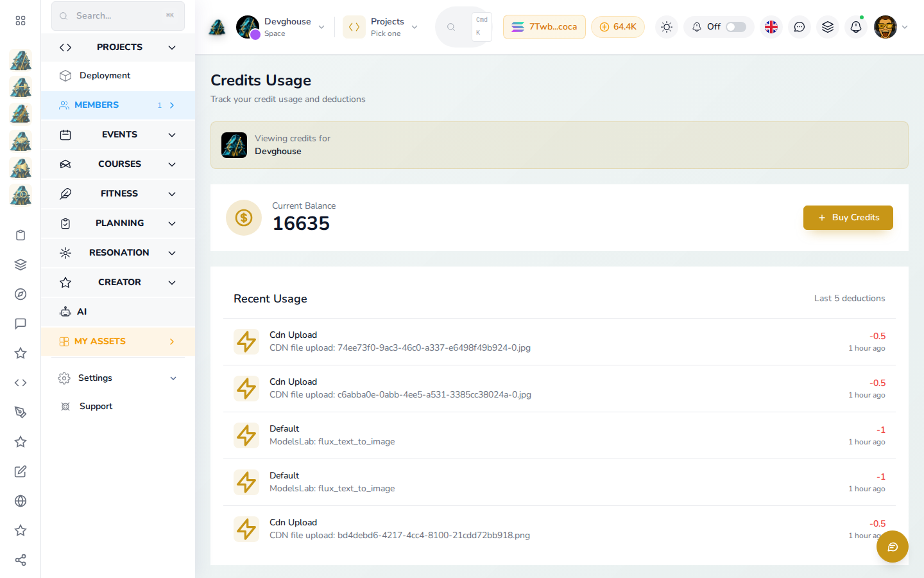The height and width of the screenshot is (578, 924).
Task: Click 'ModelsLab: flux_text_to_image' first entry lightning icon
Action: click(x=246, y=435)
